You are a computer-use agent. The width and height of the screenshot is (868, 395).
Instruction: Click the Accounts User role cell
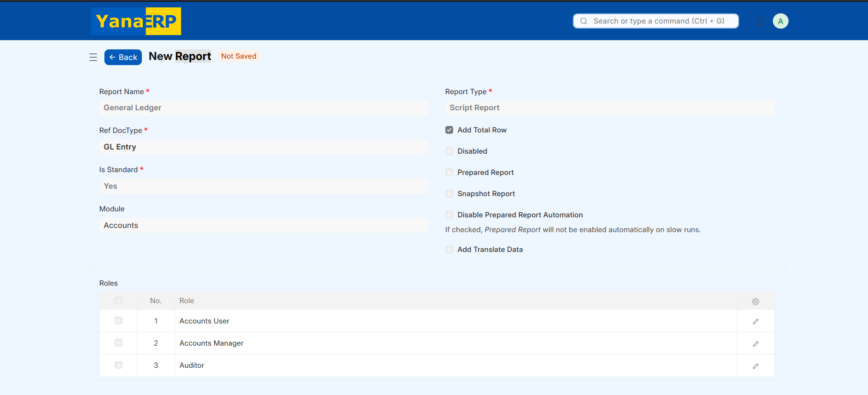455,321
